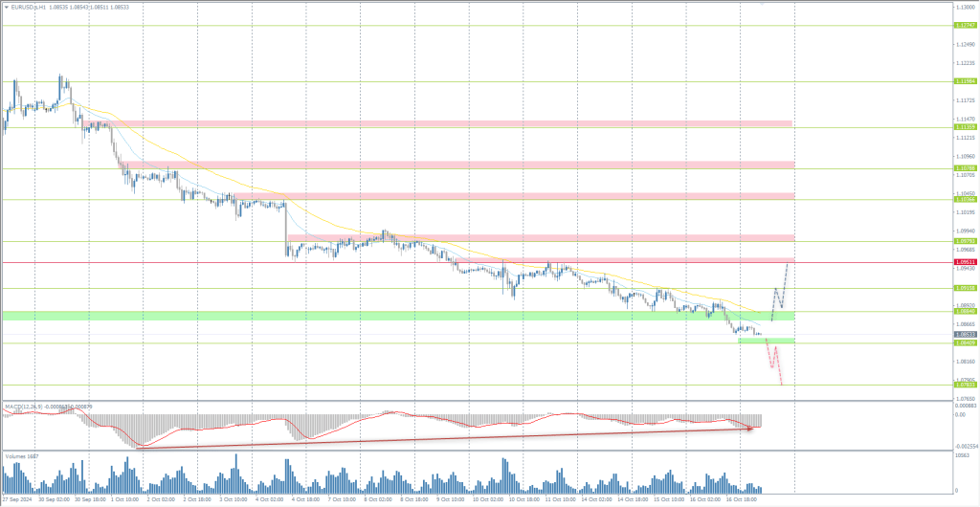Click the 27 Sep 2024 date on time axis

(19, 499)
